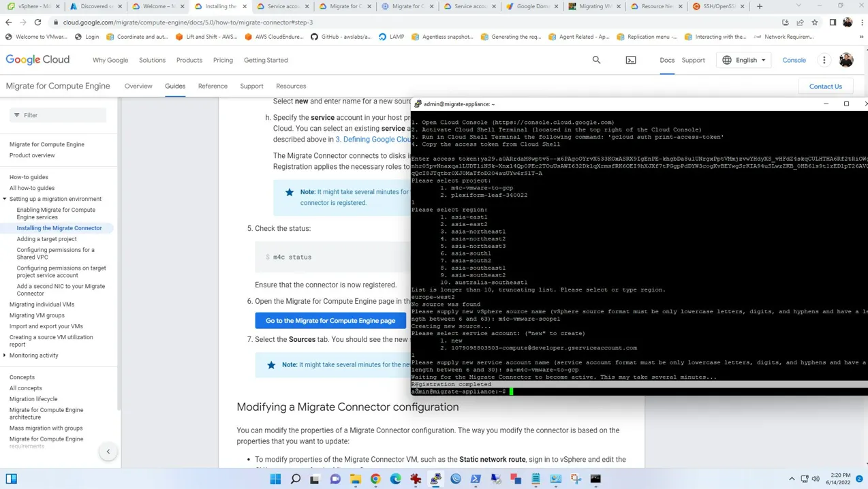This screenshot has width=868, height=489.
Task: Select the Resources tab
Action: [x=291, y=86]
